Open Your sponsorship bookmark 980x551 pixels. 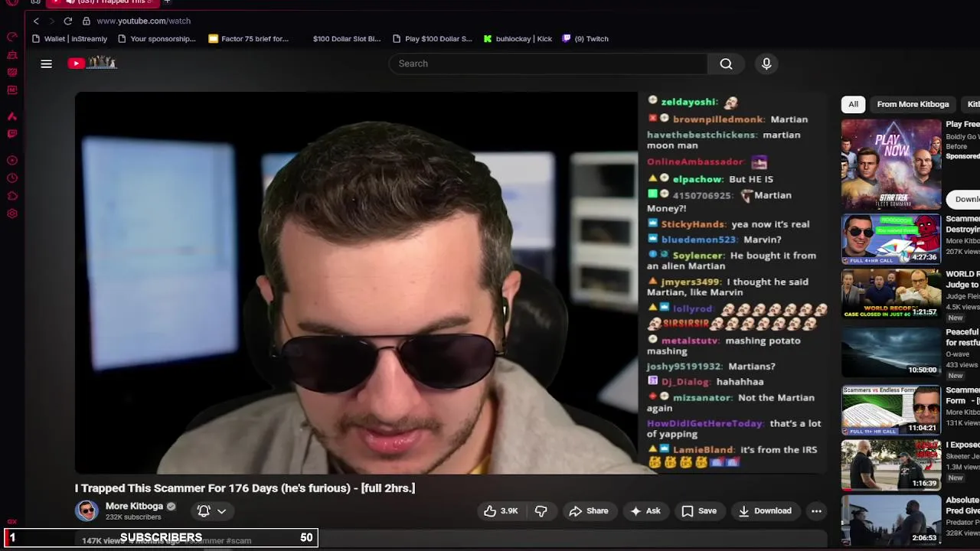tap(157, 38)
